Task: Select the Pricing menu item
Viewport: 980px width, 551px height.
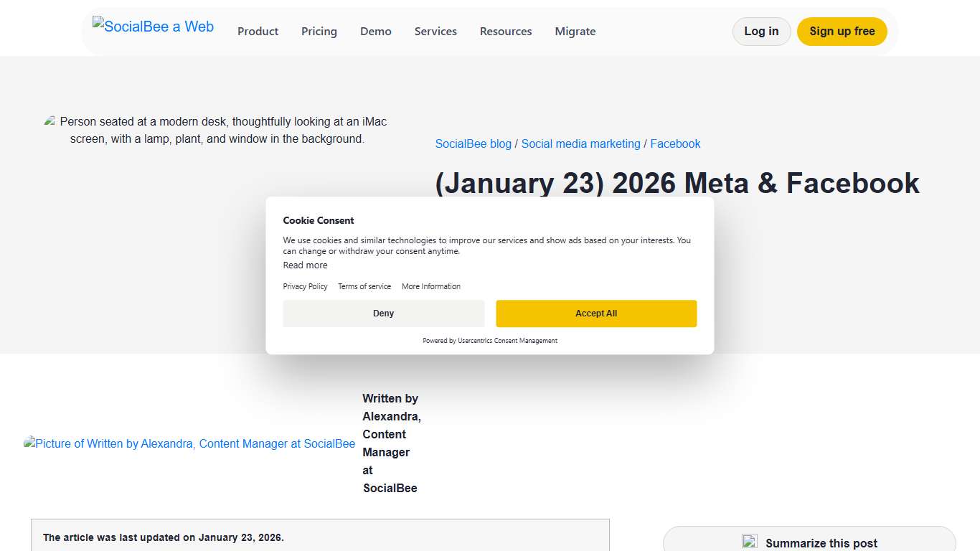Action: tap(319, 32)
